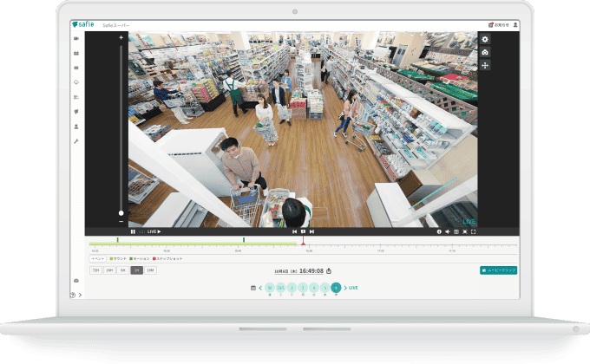Click the zoom-in plus above zoom slider
This screenshot has width=590, height=364.
tap(121, 38)
